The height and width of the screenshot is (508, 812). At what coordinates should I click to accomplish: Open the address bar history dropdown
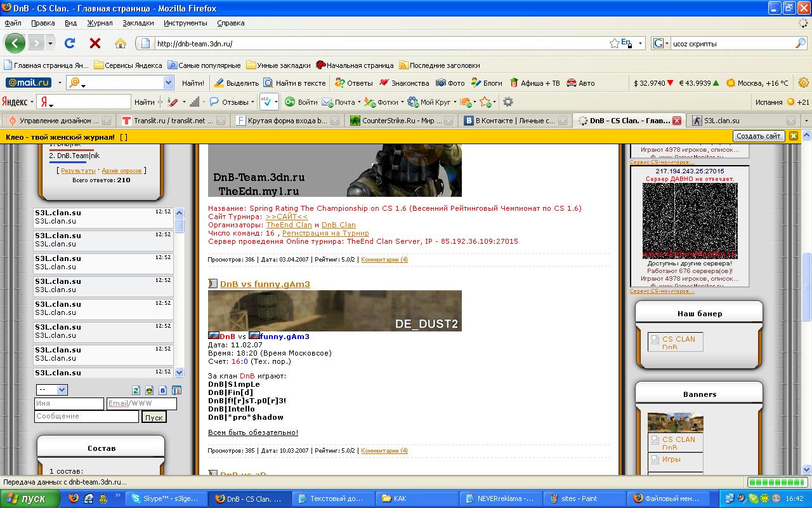pyautogui.click(x=640, y=43)
